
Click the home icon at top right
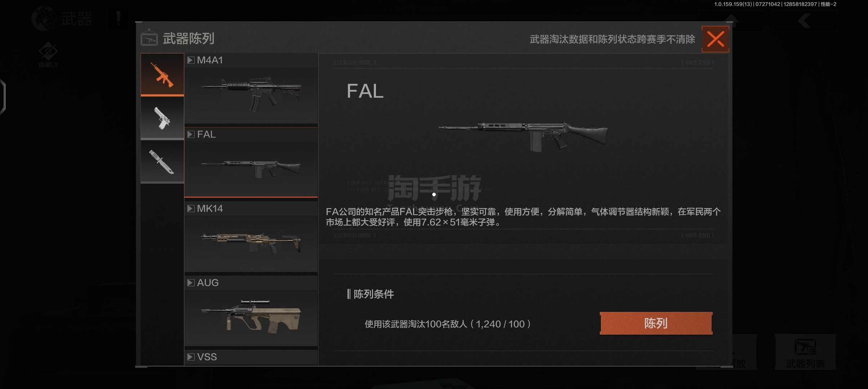(x=731, y=21)
